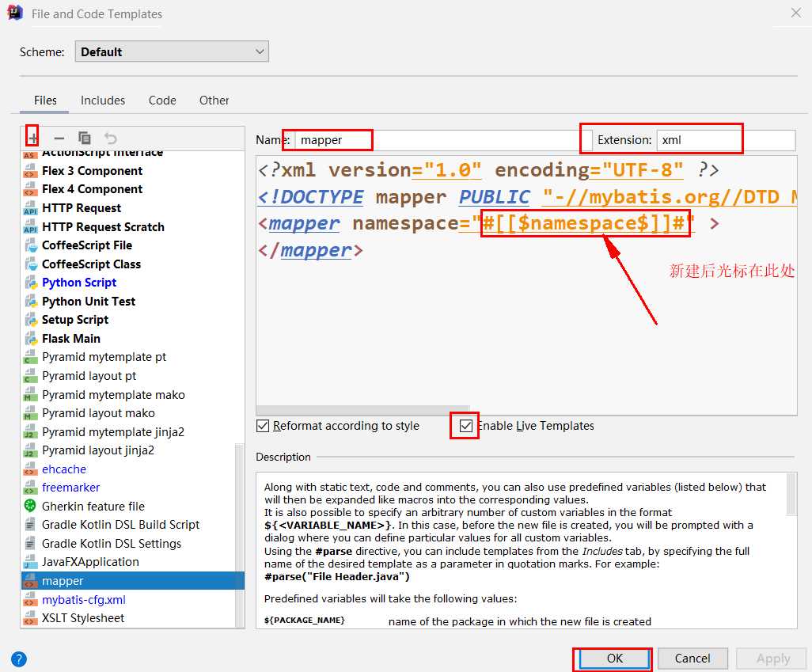Click the copy template icon

tap(85, 138)
